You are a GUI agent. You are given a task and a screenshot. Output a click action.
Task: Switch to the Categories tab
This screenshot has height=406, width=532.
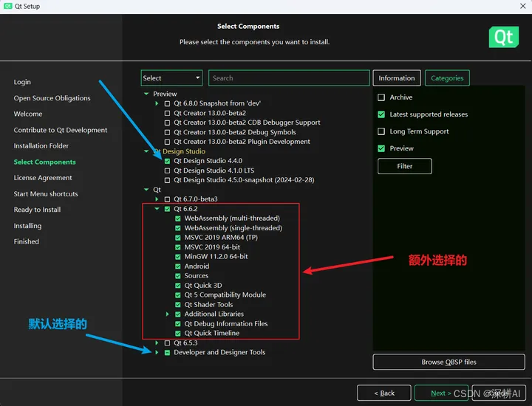point(447,78)
